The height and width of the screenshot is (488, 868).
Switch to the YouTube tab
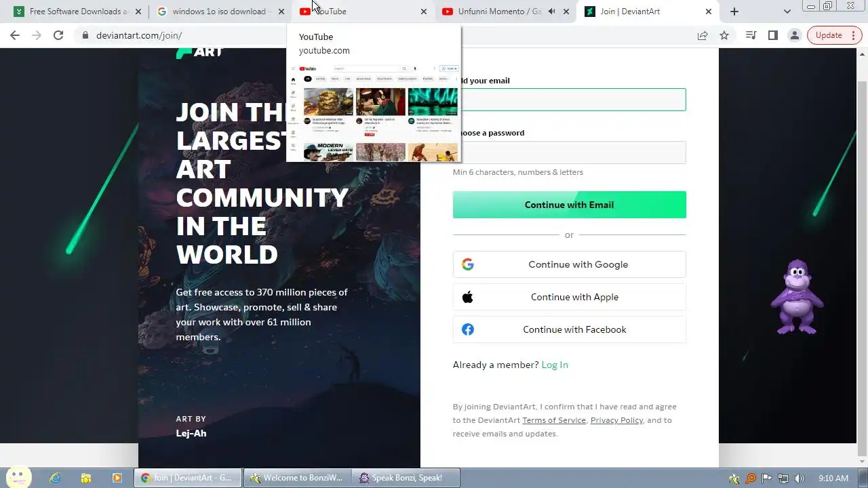(x=363, y=12)
